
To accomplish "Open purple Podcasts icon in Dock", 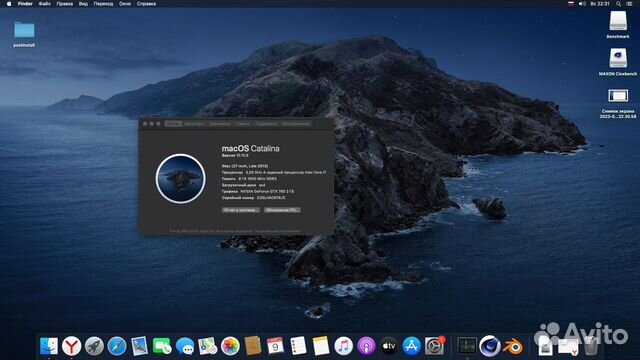I will [x=366, y=346].
